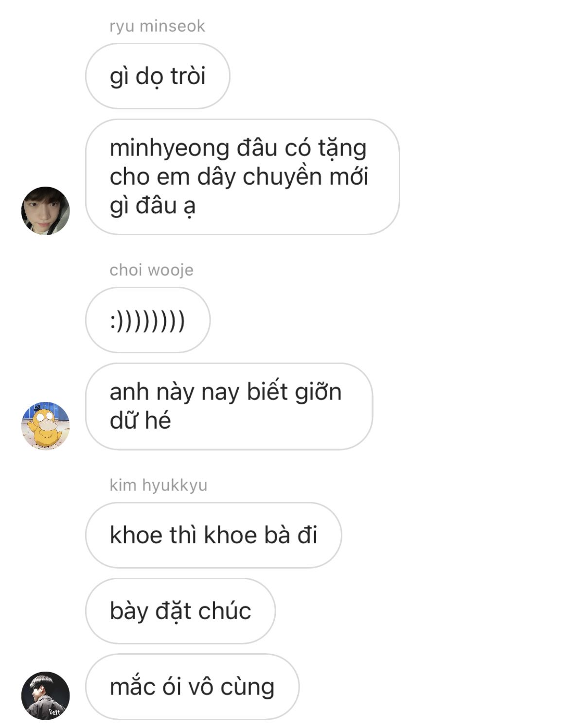Click the 'Deft' label on hyukkyu's avatar
Screen dimensions: 569x728
54,712
